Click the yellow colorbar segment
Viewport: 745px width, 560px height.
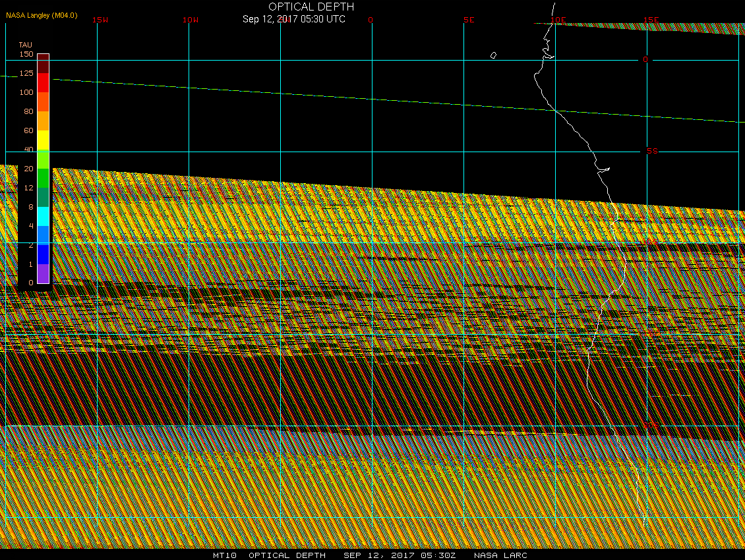click(44, 140)
